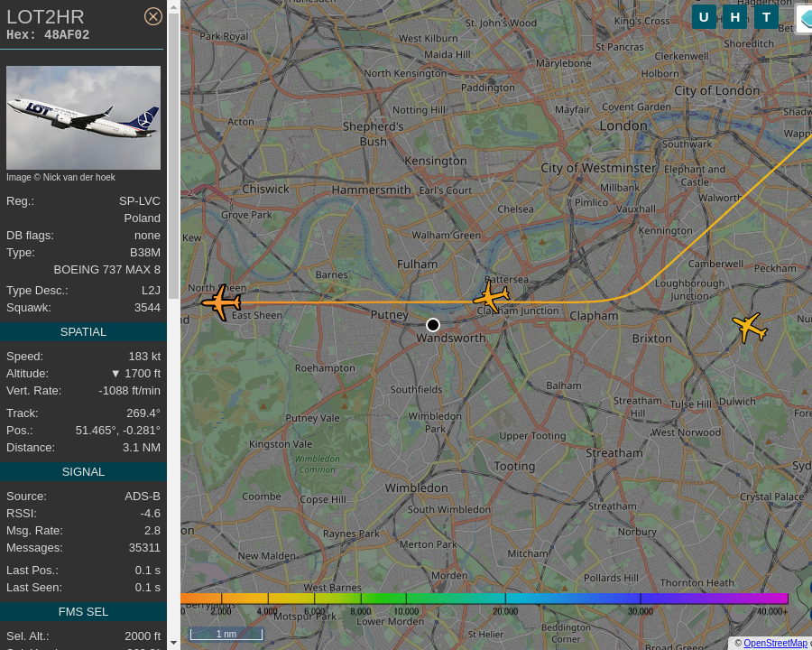
Task: Click the DB flags value none
Action: (x=148, y=236)
